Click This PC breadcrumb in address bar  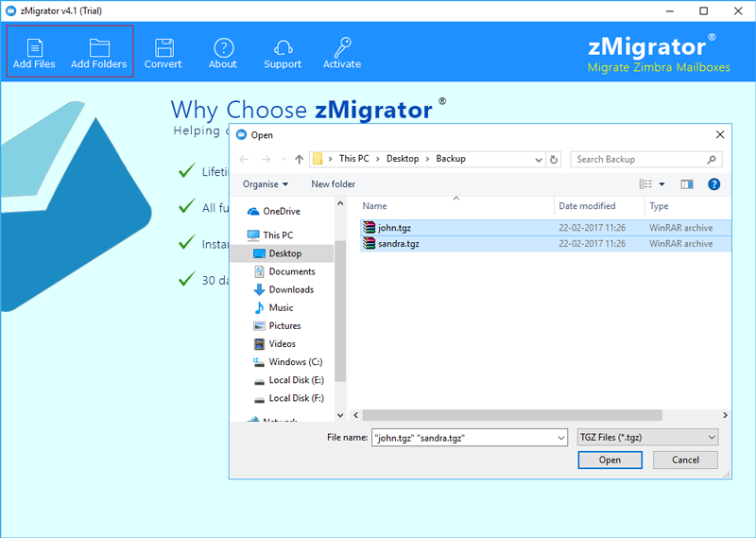(353, 159)
